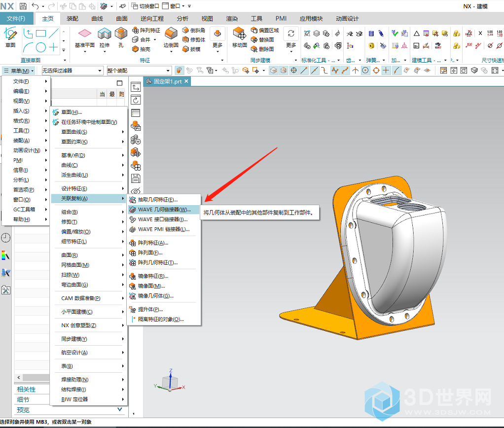Click the 拉伸 (Extrude) tool icon
The width and height of the screenshot is (504, 428).
pyautogui.click(x=104, y=35)
